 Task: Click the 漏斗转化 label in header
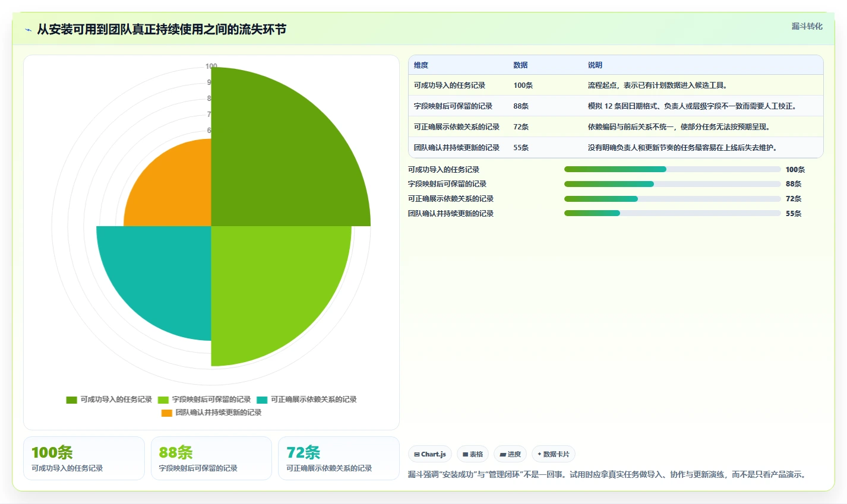pos(807,26)
